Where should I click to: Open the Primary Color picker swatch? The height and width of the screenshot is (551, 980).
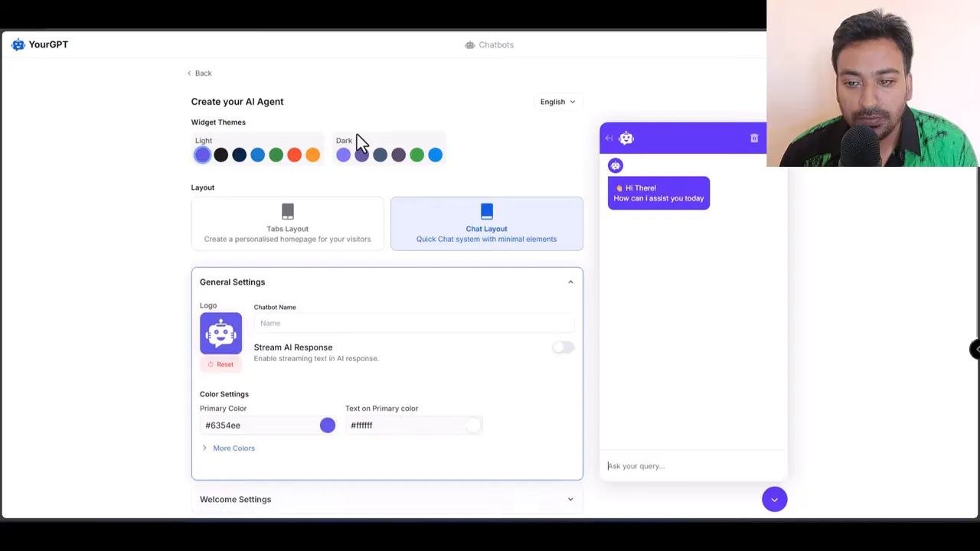[x=327, y=425]
